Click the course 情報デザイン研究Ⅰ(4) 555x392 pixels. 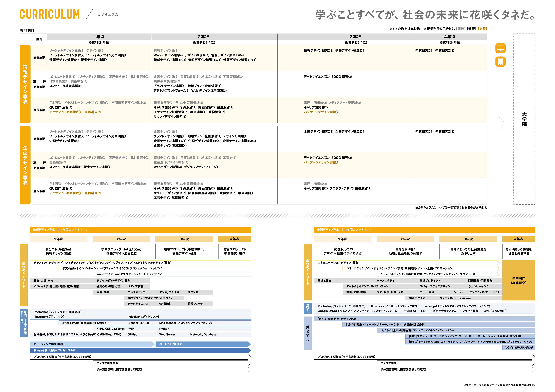(x=318, y=50)
